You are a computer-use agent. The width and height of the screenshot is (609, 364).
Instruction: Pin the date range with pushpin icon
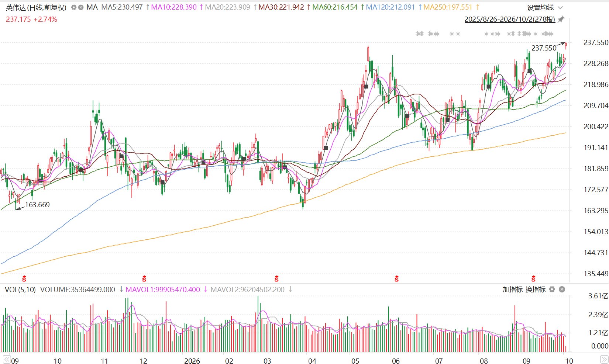[561, 19]
